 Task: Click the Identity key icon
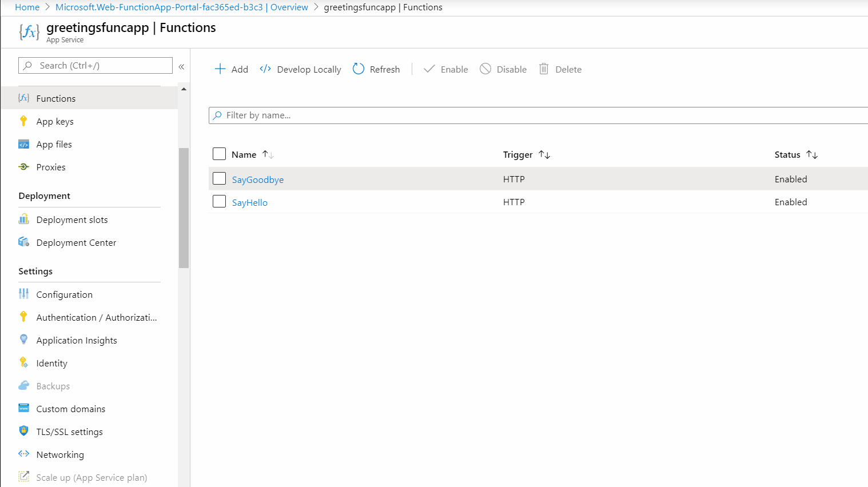click(x=23, y=362)
